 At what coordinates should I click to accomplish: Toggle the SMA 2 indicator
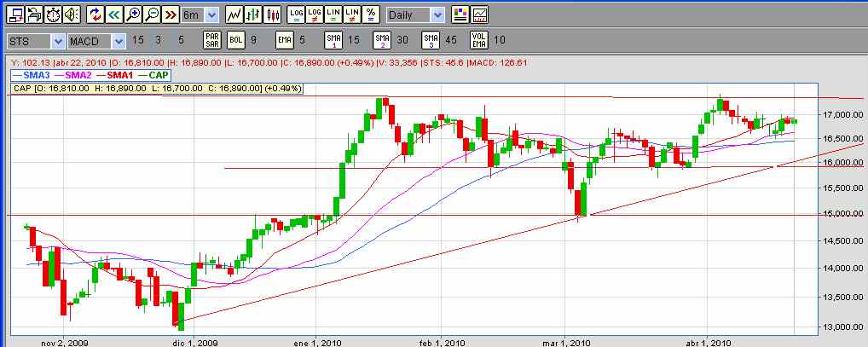[382, 40]
